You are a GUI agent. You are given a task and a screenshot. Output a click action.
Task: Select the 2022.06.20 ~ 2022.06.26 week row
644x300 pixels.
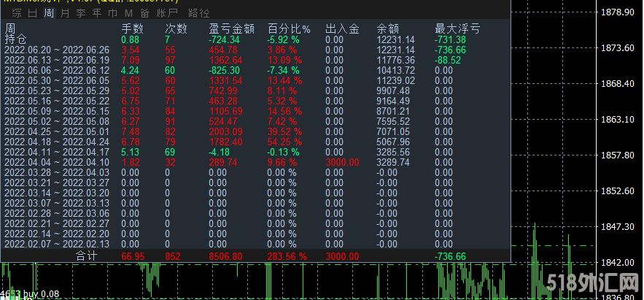coord(57,50)
